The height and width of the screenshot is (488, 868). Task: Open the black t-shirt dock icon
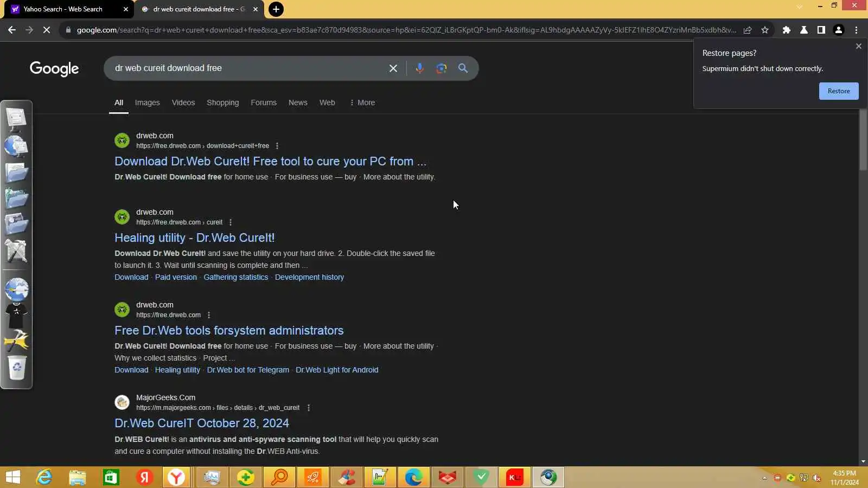pos(16,315)
